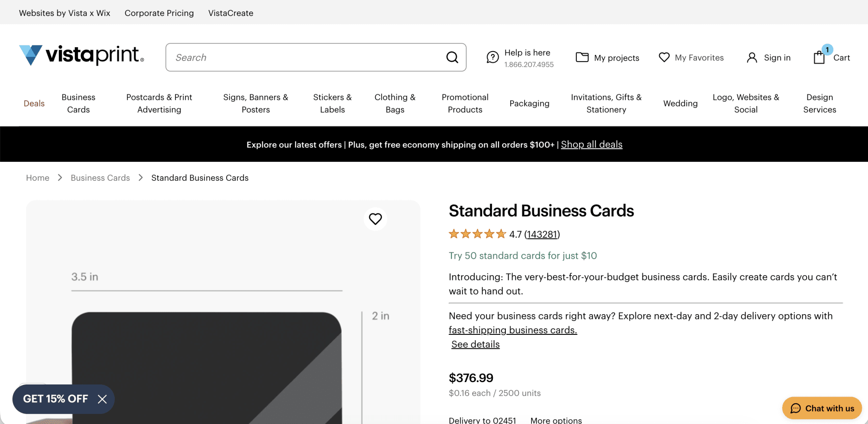Open the Cart bag icon
868x424 pixels.
[x=819, y=57]
